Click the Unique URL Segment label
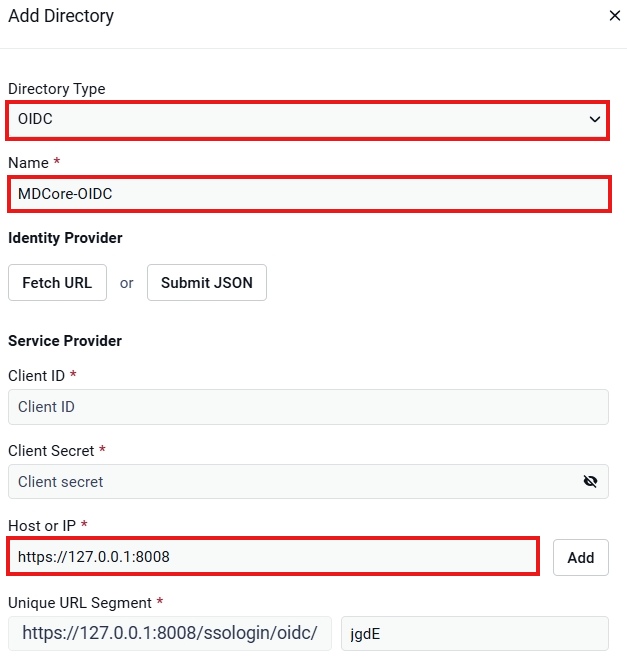 [x=80, y=603]
